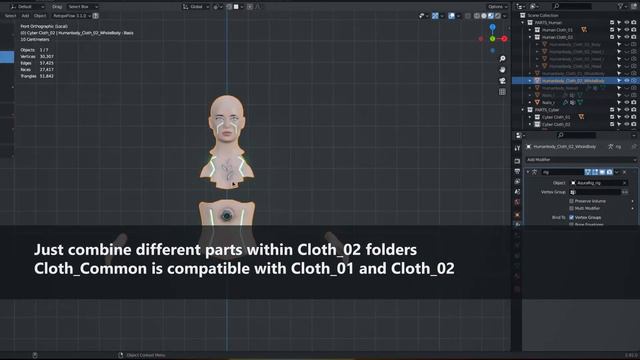Open the modifier extra options chevron
The height and width of the screenshot is (360, 640).
pos(617,172)
